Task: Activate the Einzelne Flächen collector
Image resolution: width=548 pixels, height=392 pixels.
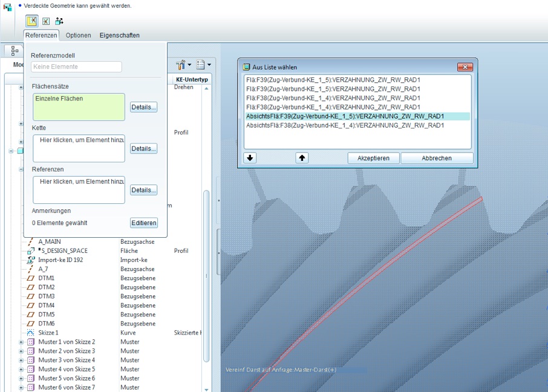Action: pos(79,107)
